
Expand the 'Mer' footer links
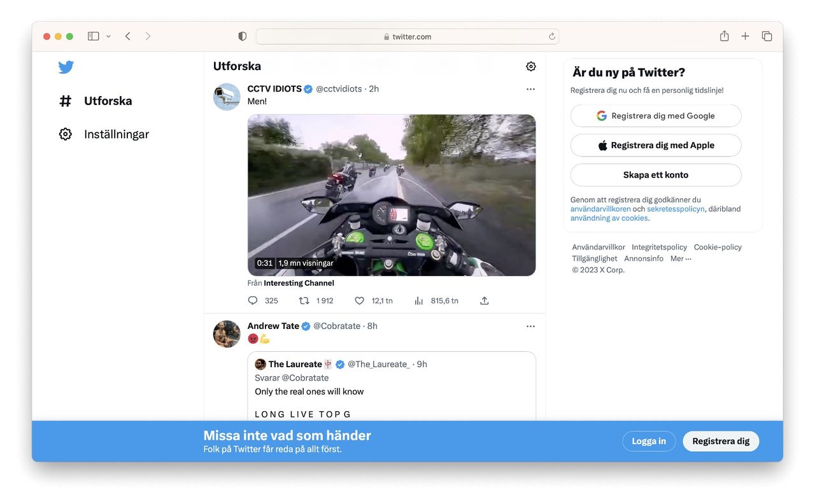(680, 258)
